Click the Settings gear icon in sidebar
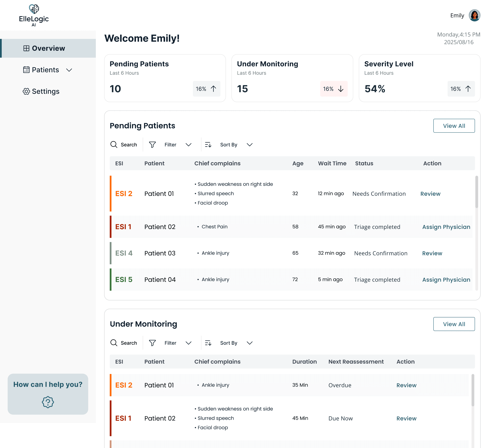The image size is (500, 448). pos(26,91)
